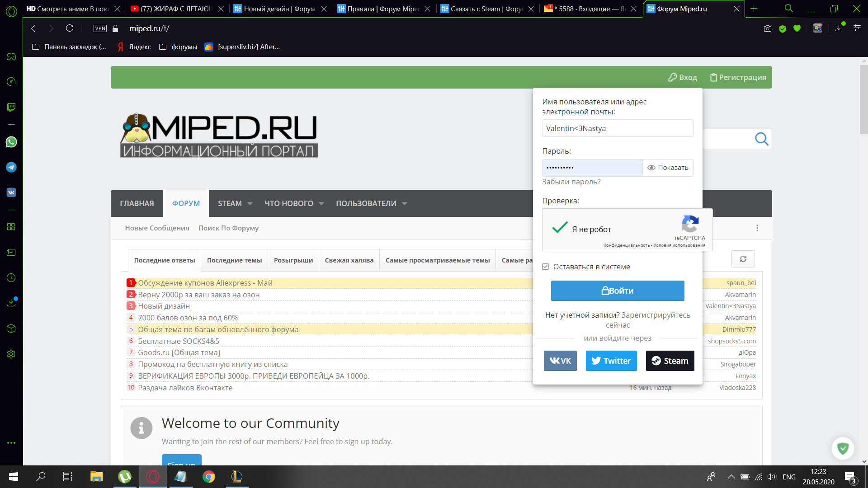The image size is (868, 488).
Task: Open the Opera menu logo
Action: 11,11
